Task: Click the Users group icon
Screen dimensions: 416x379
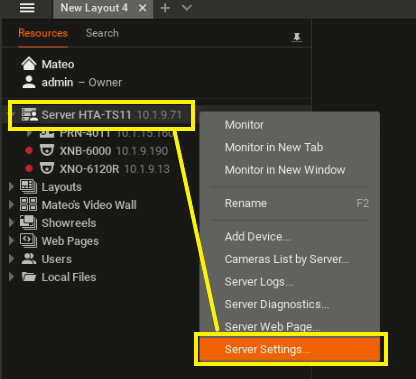Action: pos(29,259)
